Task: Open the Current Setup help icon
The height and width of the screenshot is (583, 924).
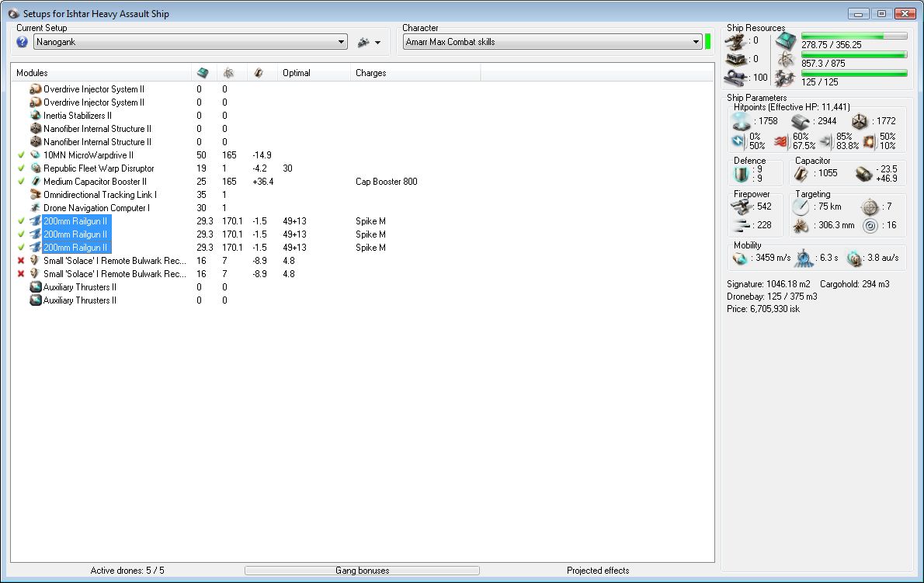Action: pos(23,42)
